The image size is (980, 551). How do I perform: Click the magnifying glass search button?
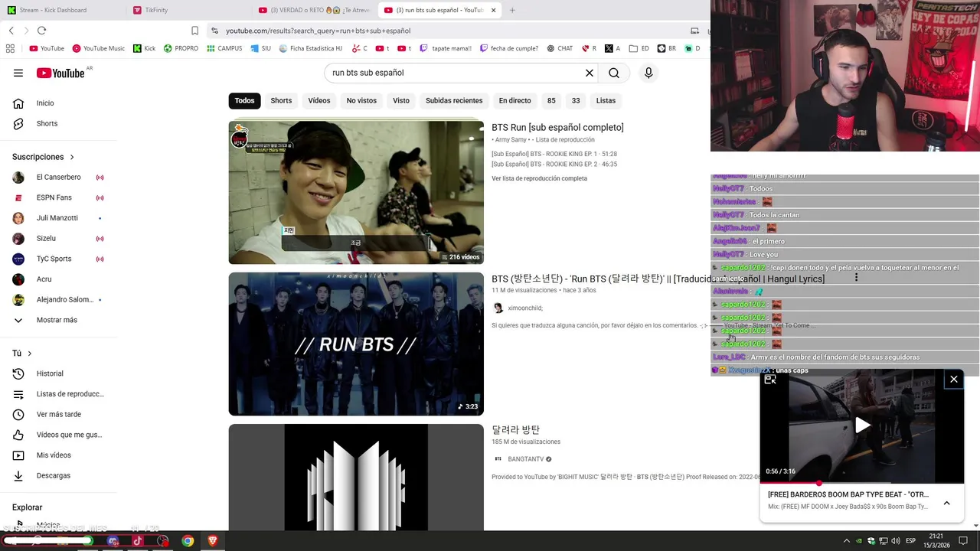(x=614, y=73)
